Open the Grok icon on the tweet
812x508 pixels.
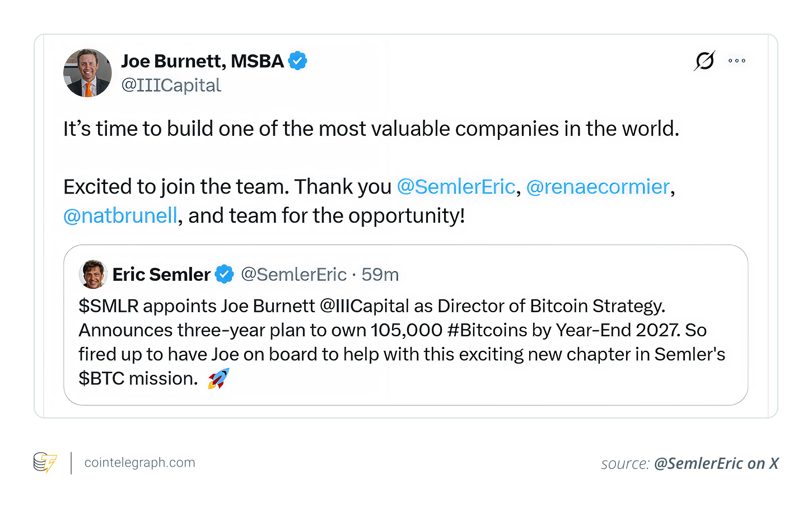click(x=704, y=60)
